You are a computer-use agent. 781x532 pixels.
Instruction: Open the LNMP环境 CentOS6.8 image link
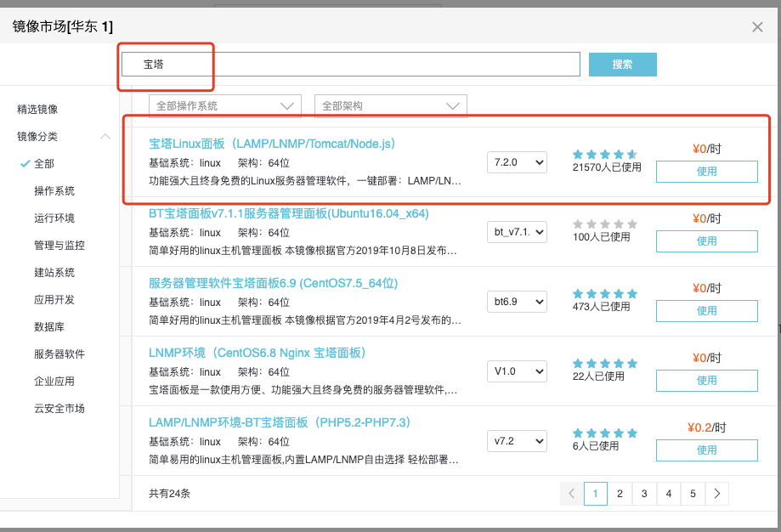pos(258,354)
